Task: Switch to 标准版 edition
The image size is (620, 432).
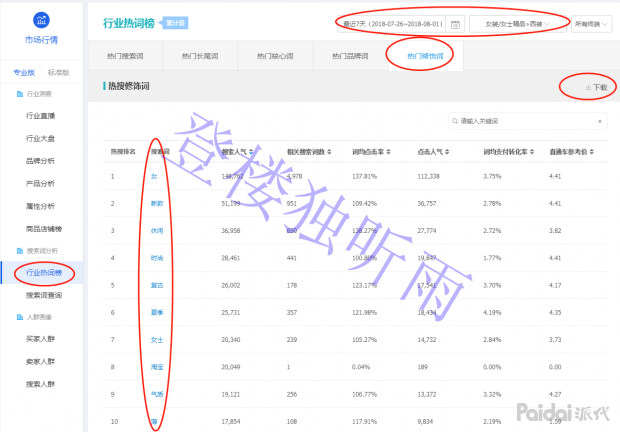Action: point(59,72)
